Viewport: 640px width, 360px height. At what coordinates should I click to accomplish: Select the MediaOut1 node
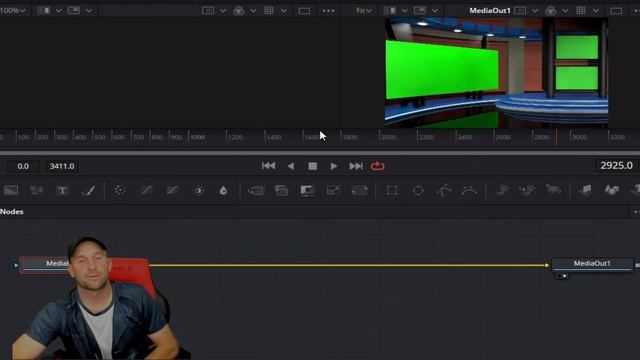[592, 264]
